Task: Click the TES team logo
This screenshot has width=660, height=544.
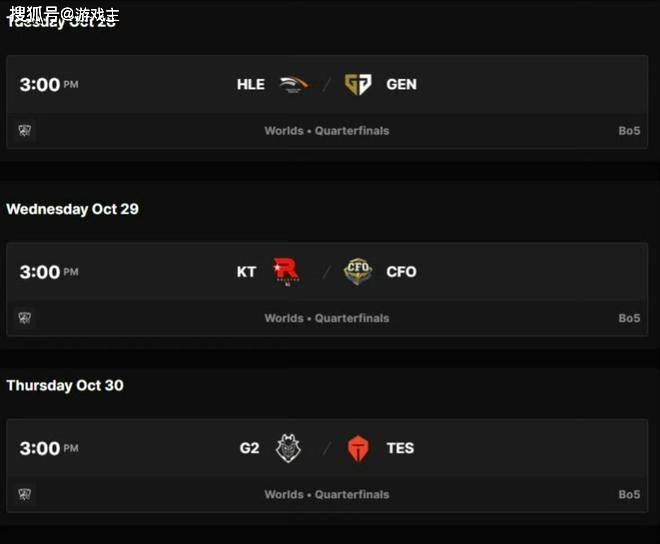Action: pos(358,449)
